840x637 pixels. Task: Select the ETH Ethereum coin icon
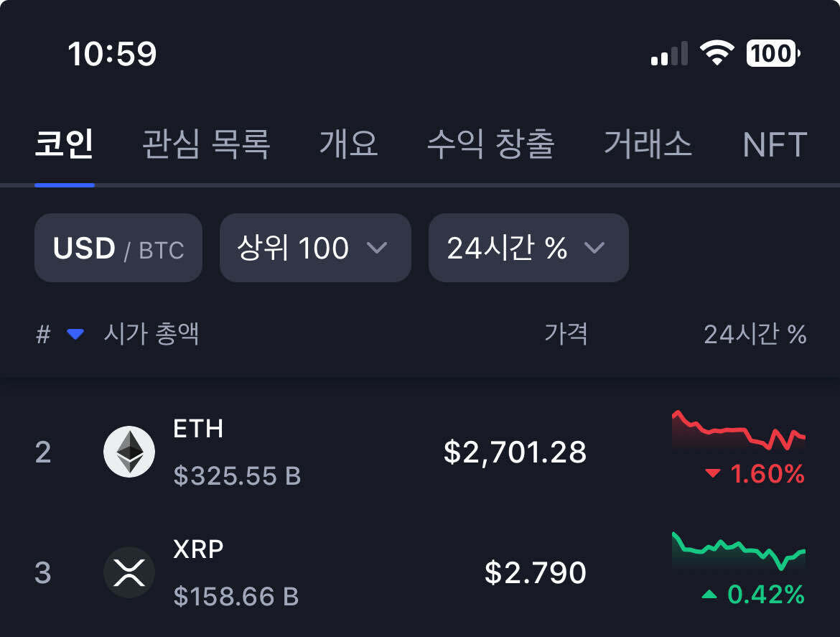pos(130,452)
